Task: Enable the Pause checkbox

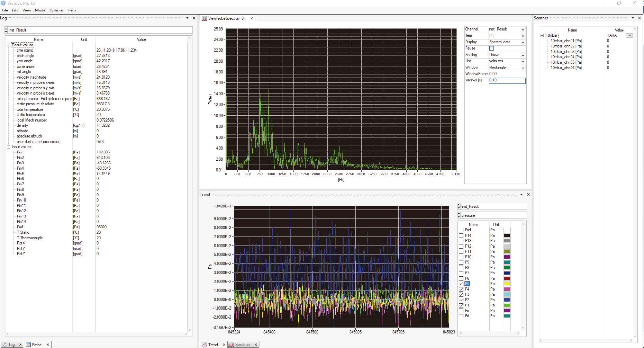Action: tap(491, 48)
